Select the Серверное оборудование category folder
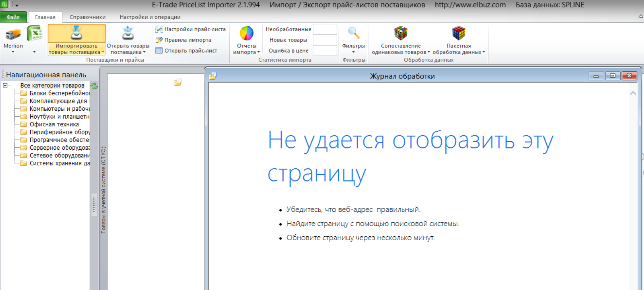The height and width of the screenshot is (290, 644). click(x=55, y=148)
